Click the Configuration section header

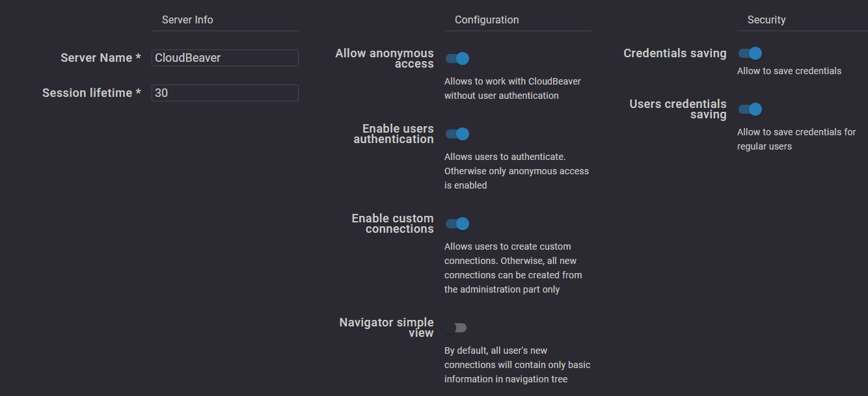click(x=486, y=20)
